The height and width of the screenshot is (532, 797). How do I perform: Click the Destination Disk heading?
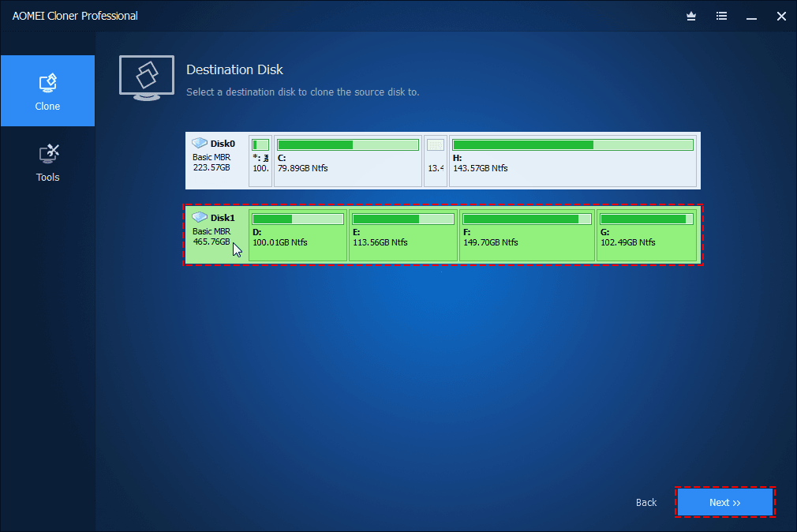click(234, 69)
